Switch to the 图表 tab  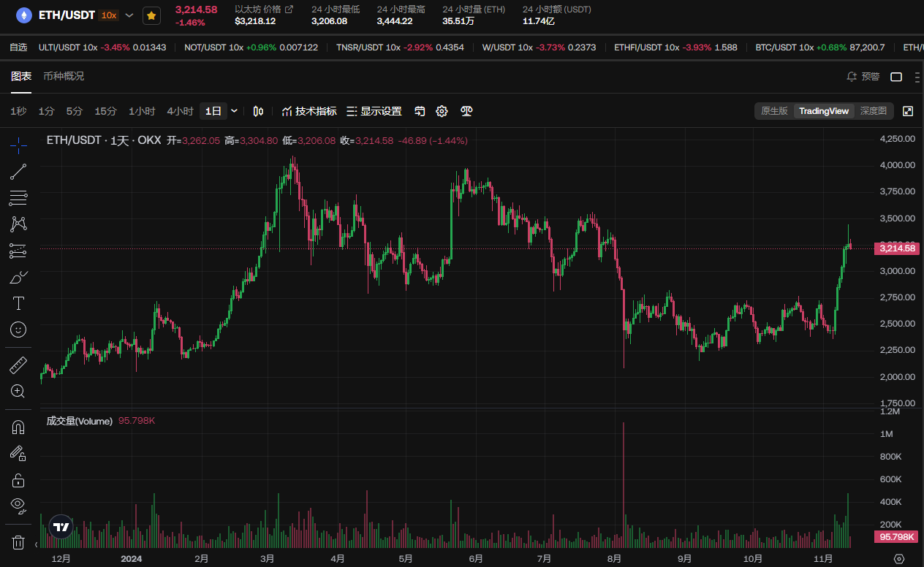click(21, 76)
